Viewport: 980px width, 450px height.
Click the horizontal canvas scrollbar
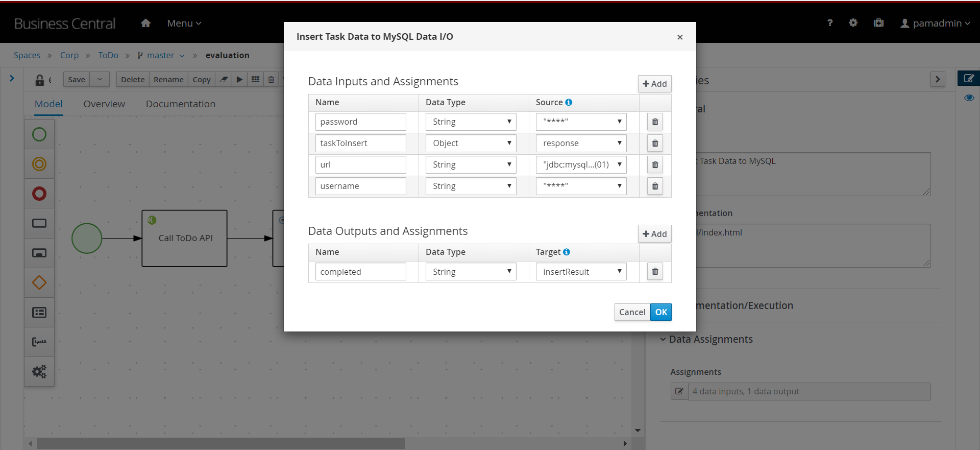[220, 443]
